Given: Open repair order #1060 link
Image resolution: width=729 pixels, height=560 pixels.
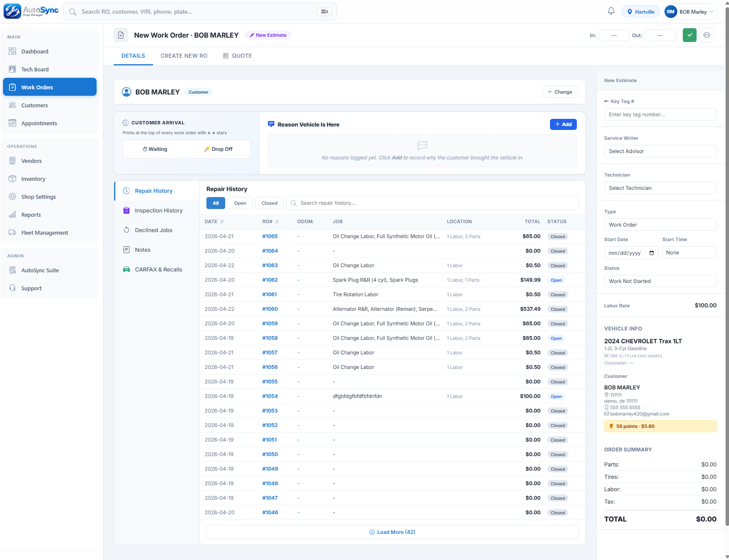Looking at the screenshot, I should [270, 309].
